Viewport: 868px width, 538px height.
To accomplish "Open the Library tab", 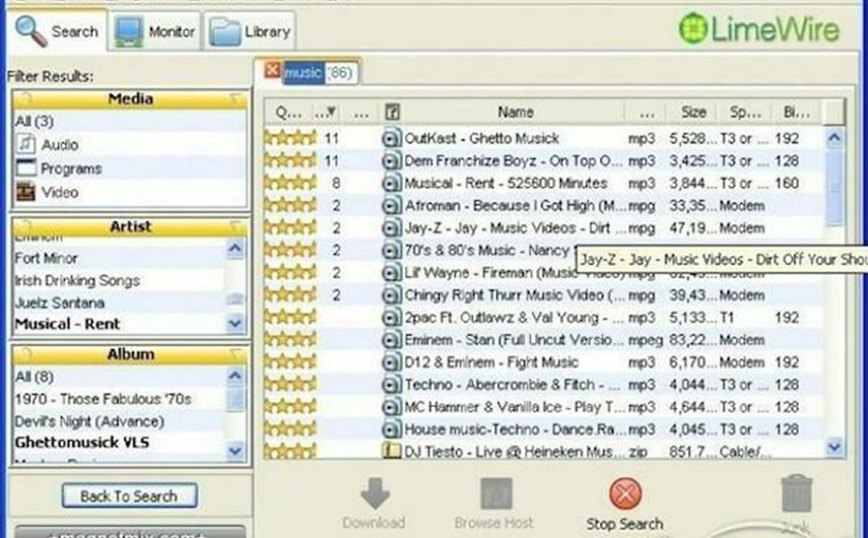I will click(x=250, y=32).
